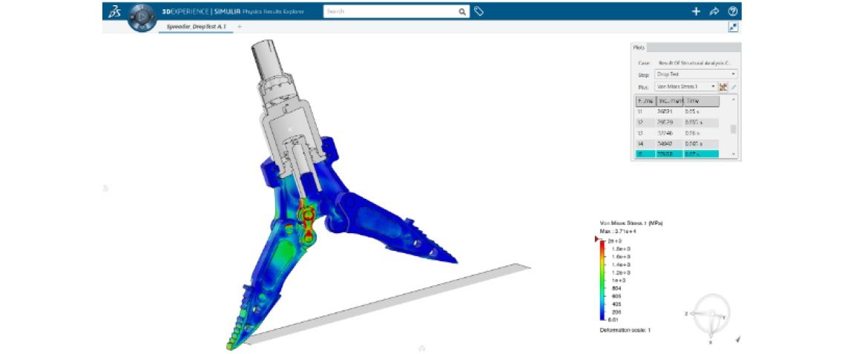
Task: Add a new tab with the plus
Action: (239, 27)
